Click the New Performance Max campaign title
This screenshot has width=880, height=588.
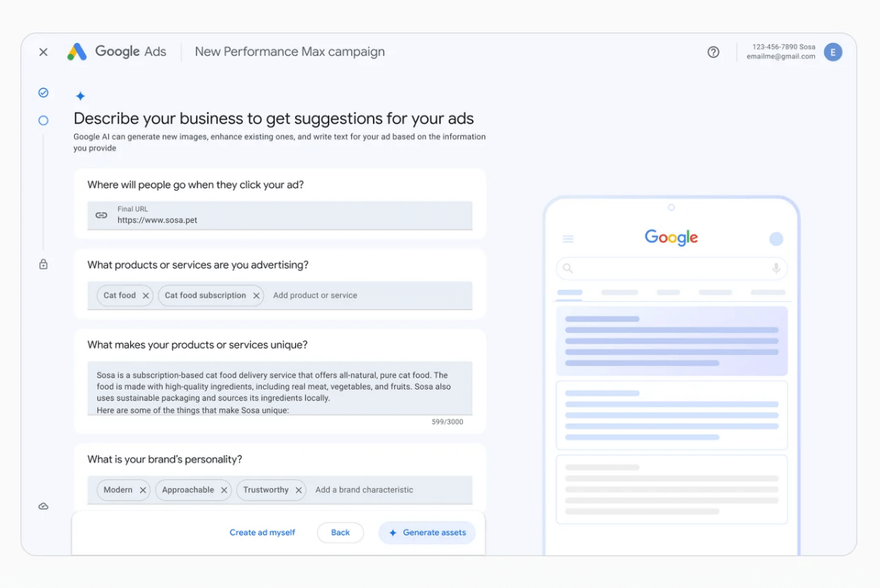290,51
